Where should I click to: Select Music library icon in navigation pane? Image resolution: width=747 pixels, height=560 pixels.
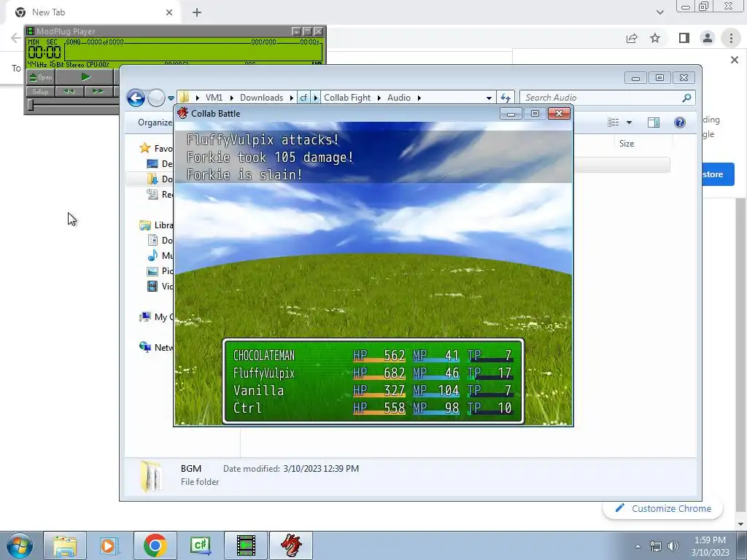152,256
